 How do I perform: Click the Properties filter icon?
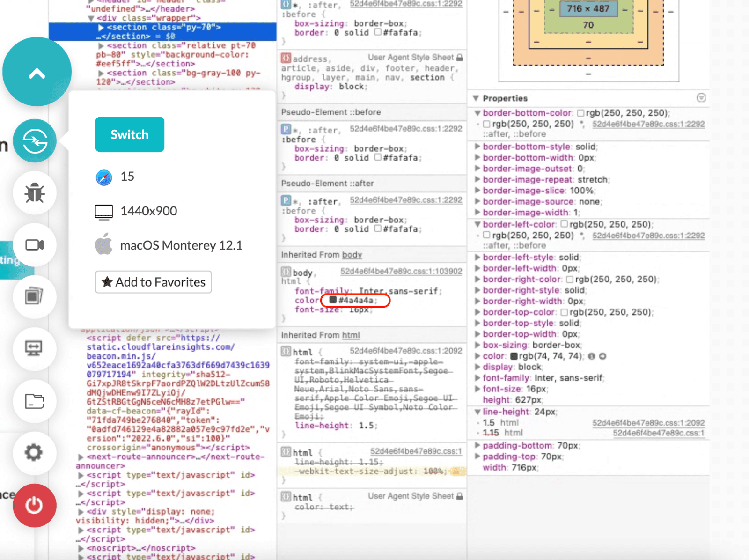[701, 98]
